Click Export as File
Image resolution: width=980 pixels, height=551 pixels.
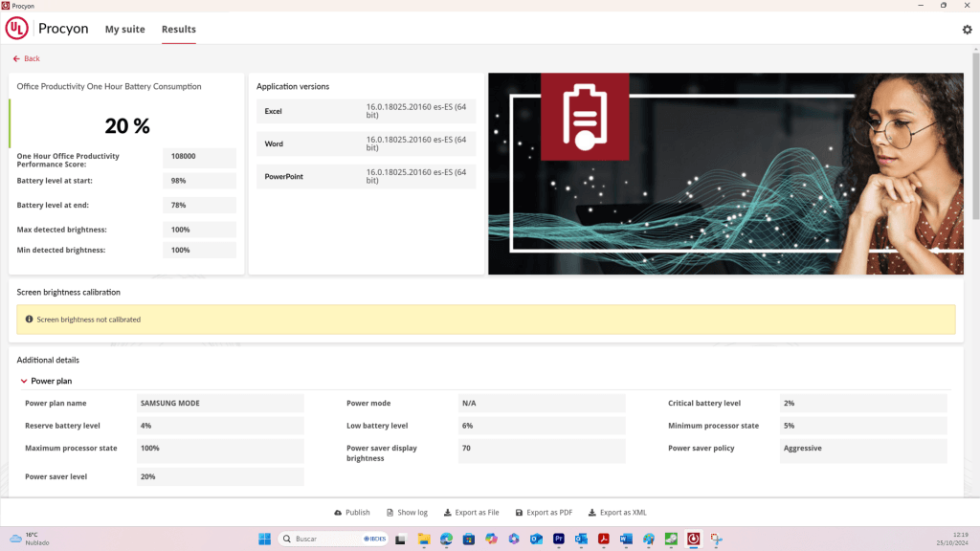click(471, 513)
